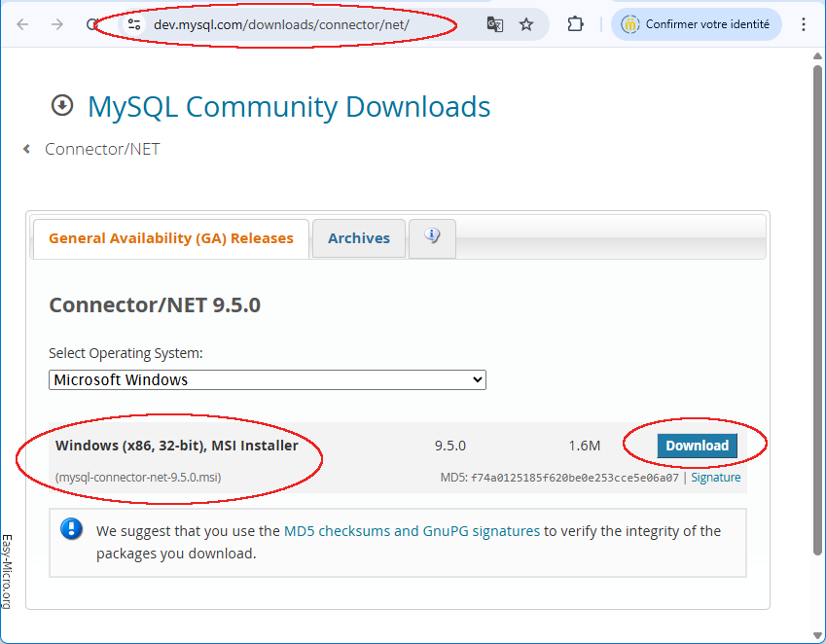Click the blue info icon in suggestion box
826x644 pixels.
[72, 529]
